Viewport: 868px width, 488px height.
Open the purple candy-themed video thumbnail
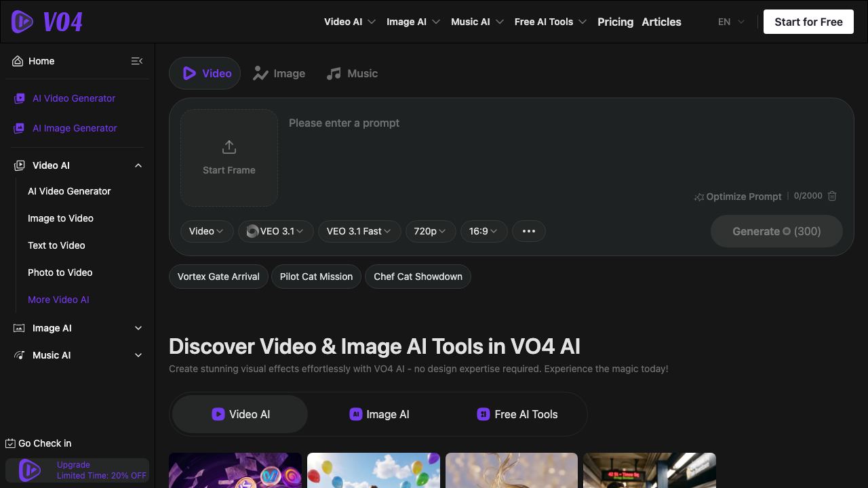tap(235, 470)
